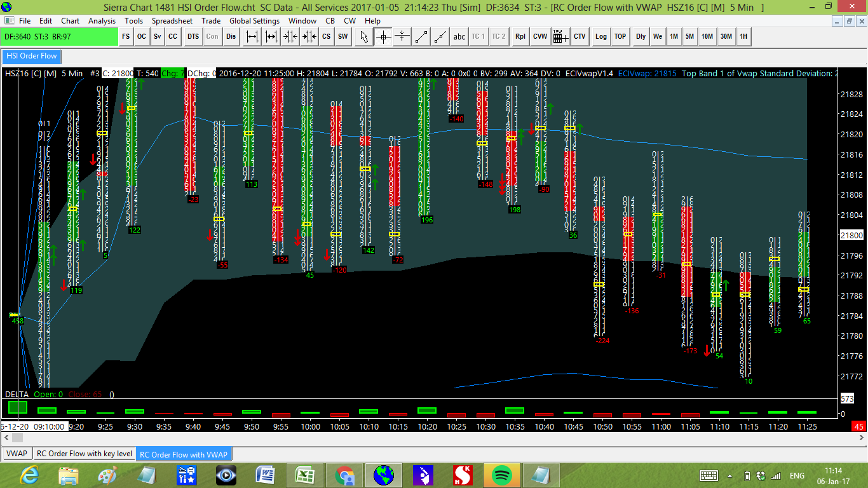Open the Window menu
This screenshot has height=488, width=868.
(302, 20)
